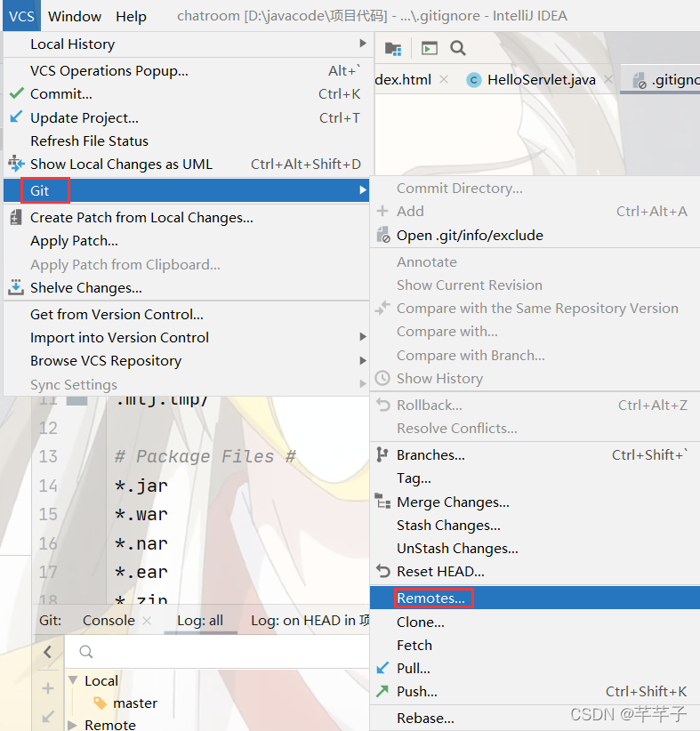Expand Browse VCS Repository submenu
The image size is (700, 731).
(x=187, y=361)
